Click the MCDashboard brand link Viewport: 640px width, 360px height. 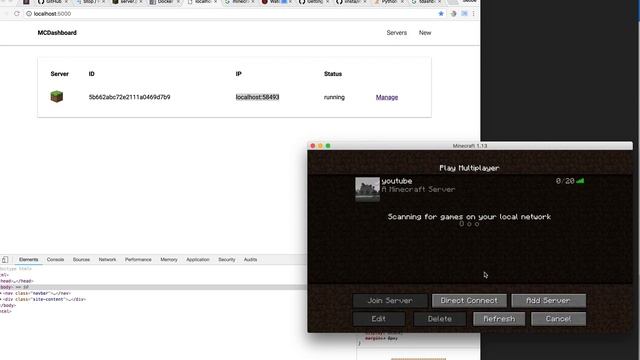point(57,33)
